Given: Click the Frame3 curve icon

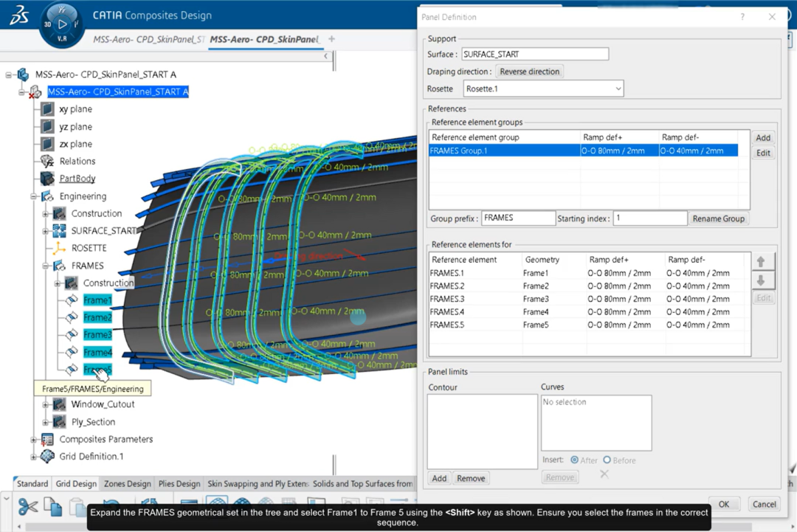Looking at the screenshot, I should coord(72,335).
